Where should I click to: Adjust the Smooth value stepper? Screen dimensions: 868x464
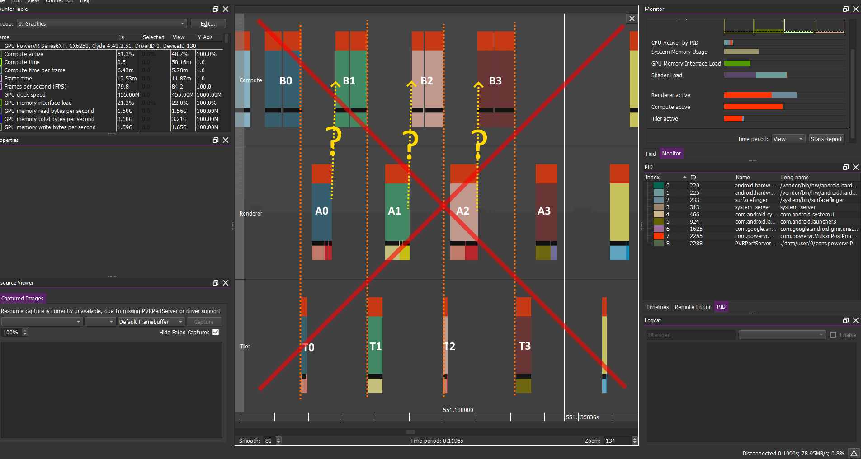click(278, 441)
